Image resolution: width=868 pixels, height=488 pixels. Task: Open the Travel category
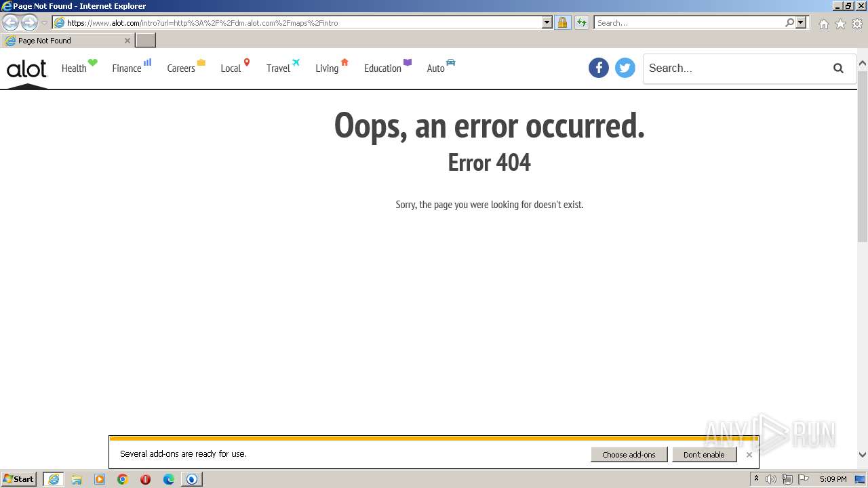(283, 67)
